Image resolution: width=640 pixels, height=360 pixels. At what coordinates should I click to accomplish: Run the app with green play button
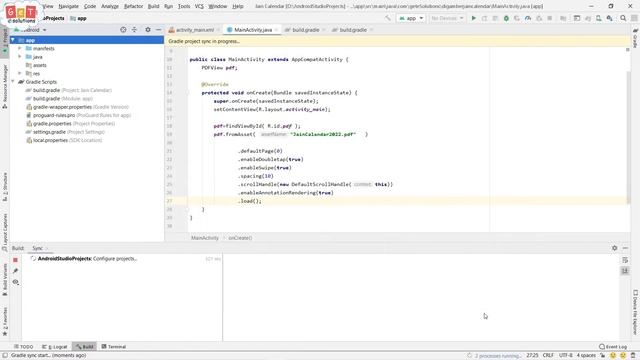point(473,18)
